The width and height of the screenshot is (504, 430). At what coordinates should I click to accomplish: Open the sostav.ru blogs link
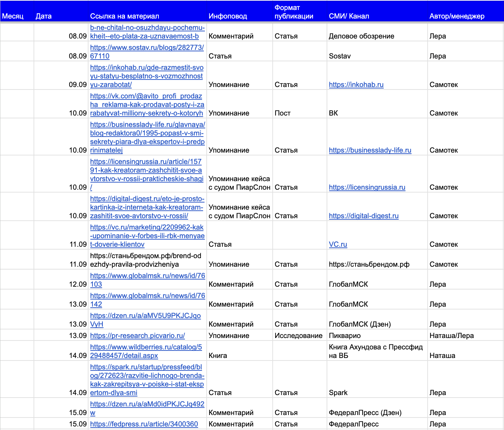[x=147, y=52]
